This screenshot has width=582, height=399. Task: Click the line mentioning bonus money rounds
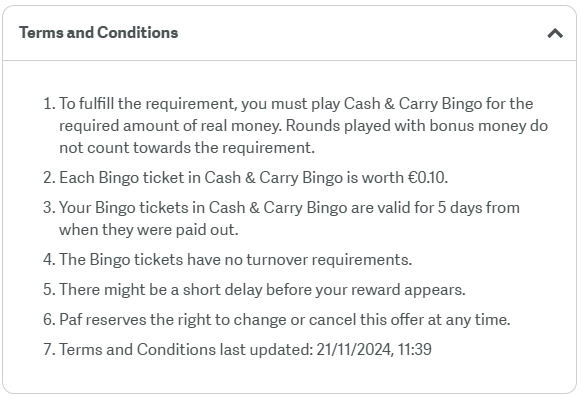[304, 125]
